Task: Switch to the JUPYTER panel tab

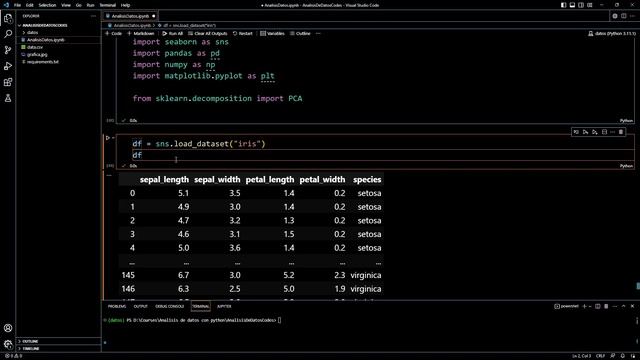Action: pos(224,306)
